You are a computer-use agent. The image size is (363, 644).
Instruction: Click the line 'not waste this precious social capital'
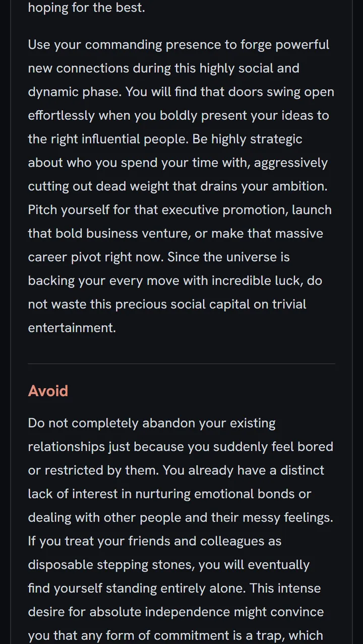point(167,305)
